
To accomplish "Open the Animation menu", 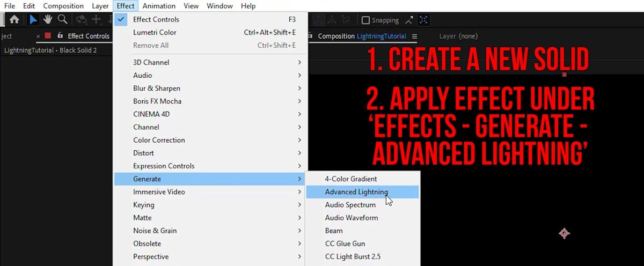I will 159,6.
